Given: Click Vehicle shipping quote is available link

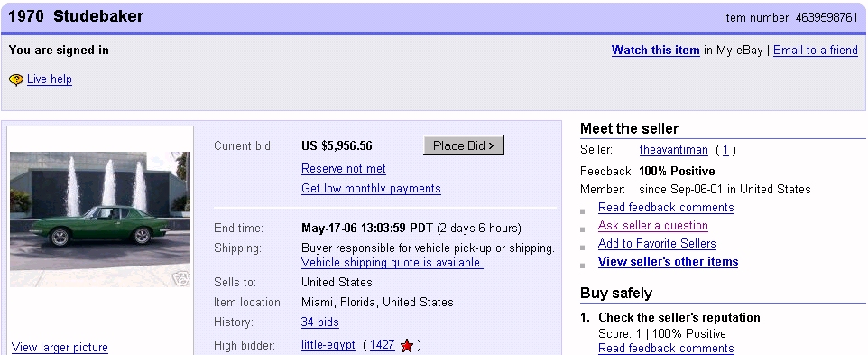Looking at the screenshot, I should pos(392,263).
